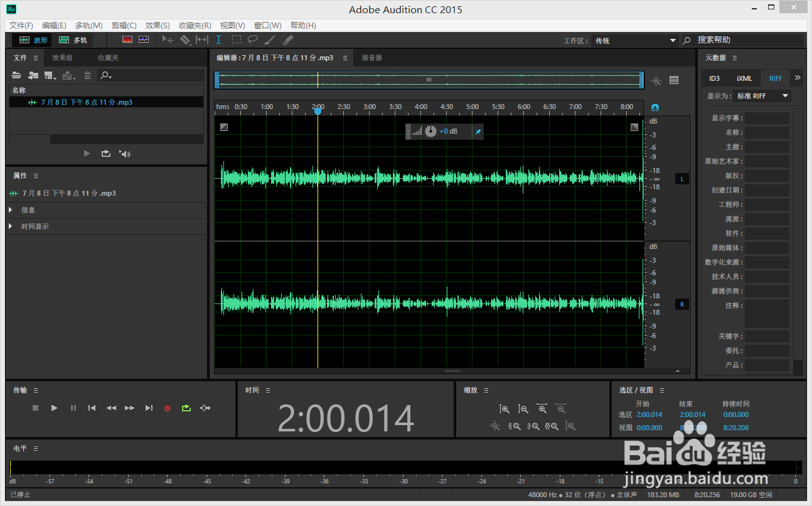Click the blue headphone icon on the ruler
Screen dimensions: 812x506
click(x=655, y=107)
